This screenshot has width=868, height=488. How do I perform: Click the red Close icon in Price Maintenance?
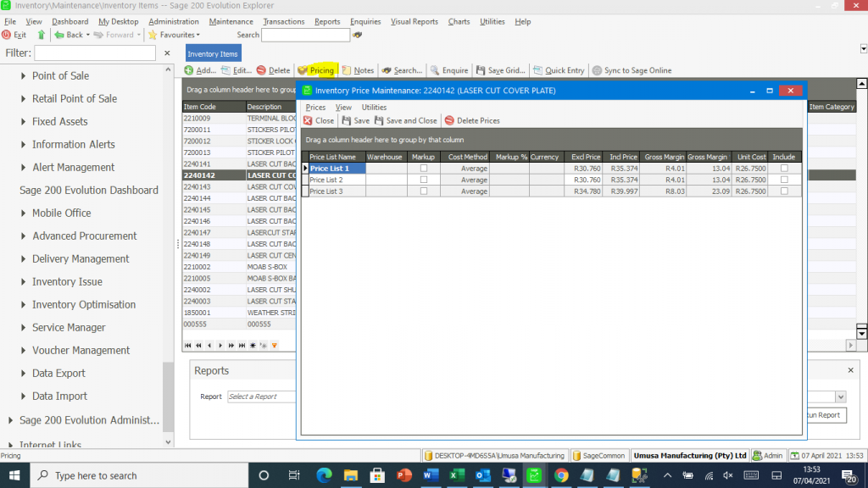(x=308, y=120)
